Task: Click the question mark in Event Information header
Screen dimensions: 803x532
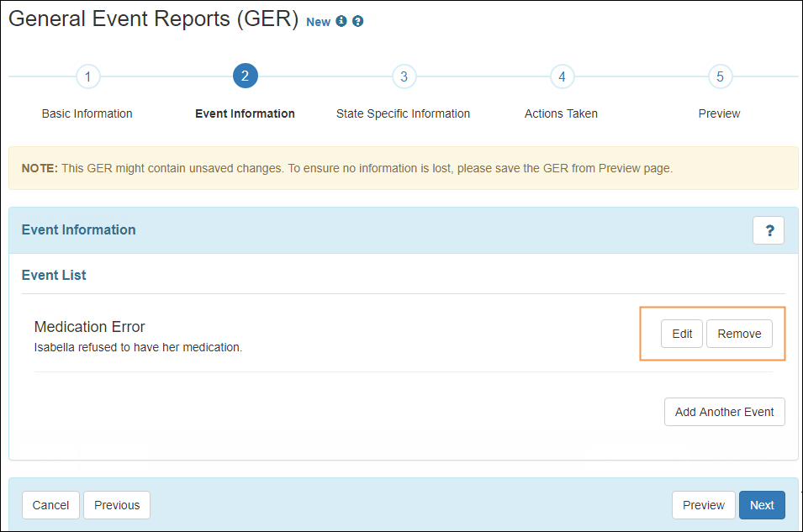Action: pos(768,229)
